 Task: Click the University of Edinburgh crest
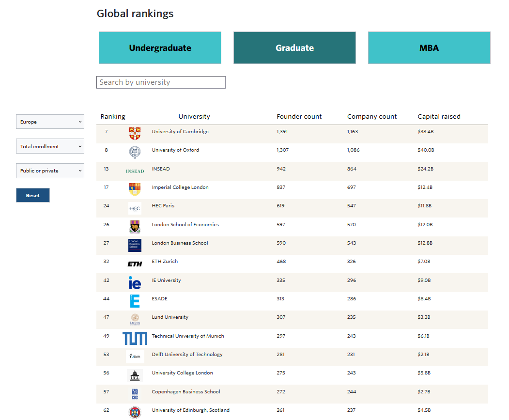point(135,413)
